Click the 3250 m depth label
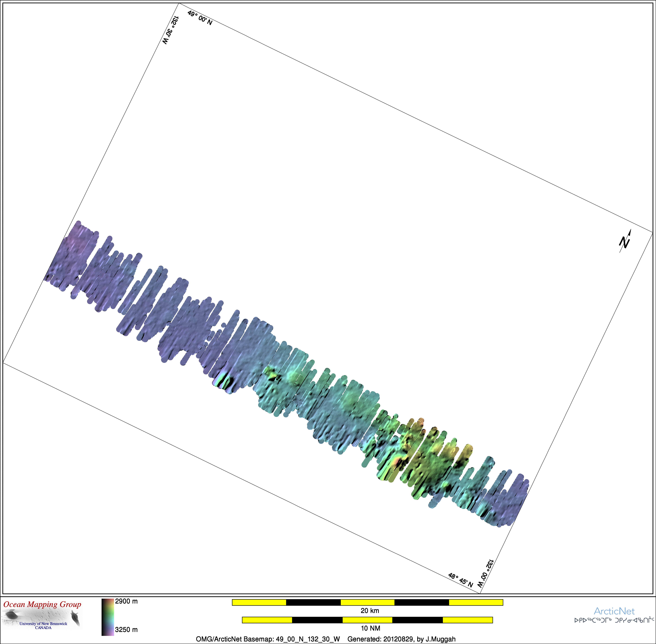This screenshot has height=644, width=656. (x=126, y=630)
